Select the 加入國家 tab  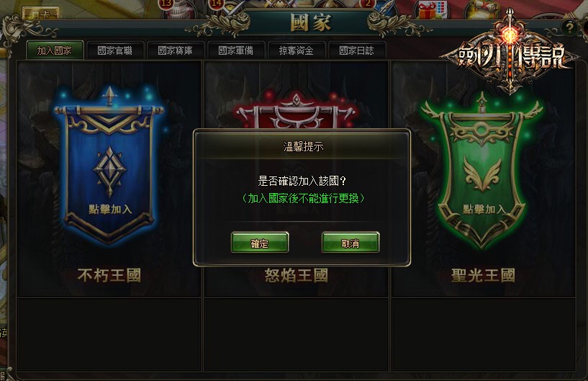click(x=55, y=50)
